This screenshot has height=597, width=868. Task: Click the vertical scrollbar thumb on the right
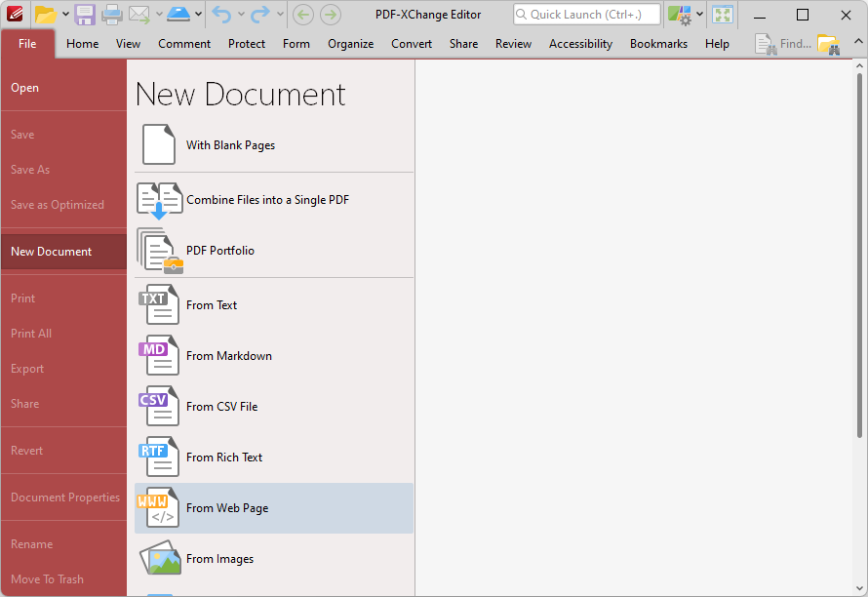click(859, 255)
